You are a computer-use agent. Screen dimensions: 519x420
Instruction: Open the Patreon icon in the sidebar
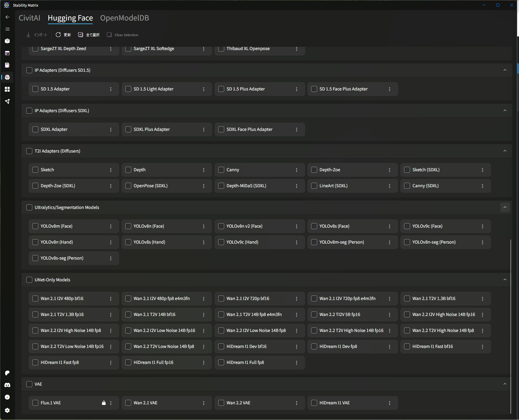pos(8,373)
